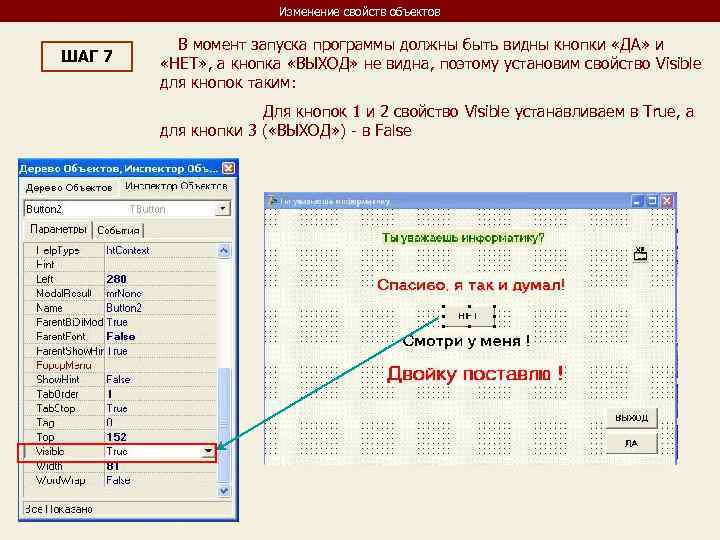Click the scroll down arrow in property list

[x=224, y=491]
